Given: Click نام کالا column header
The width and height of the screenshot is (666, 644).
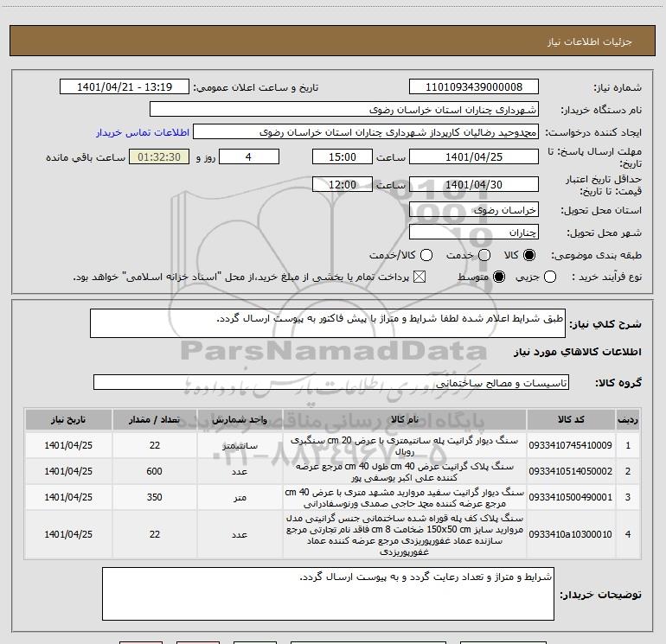Looking at the screenshot, I should tap(405, 419).
